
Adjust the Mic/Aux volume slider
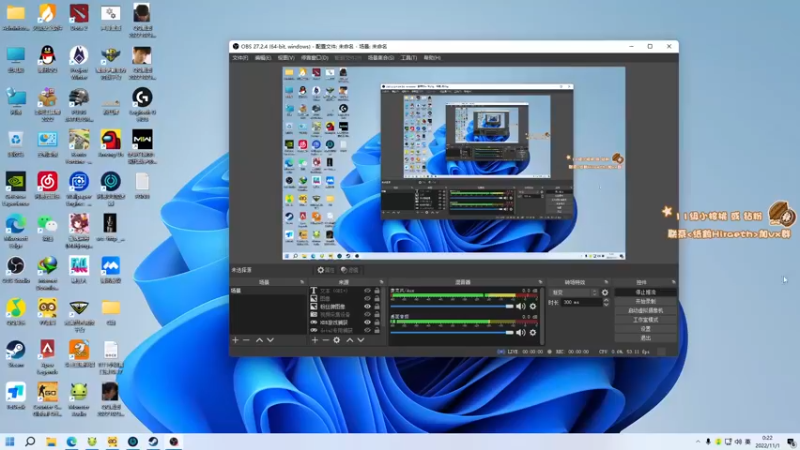click(452, 306)
